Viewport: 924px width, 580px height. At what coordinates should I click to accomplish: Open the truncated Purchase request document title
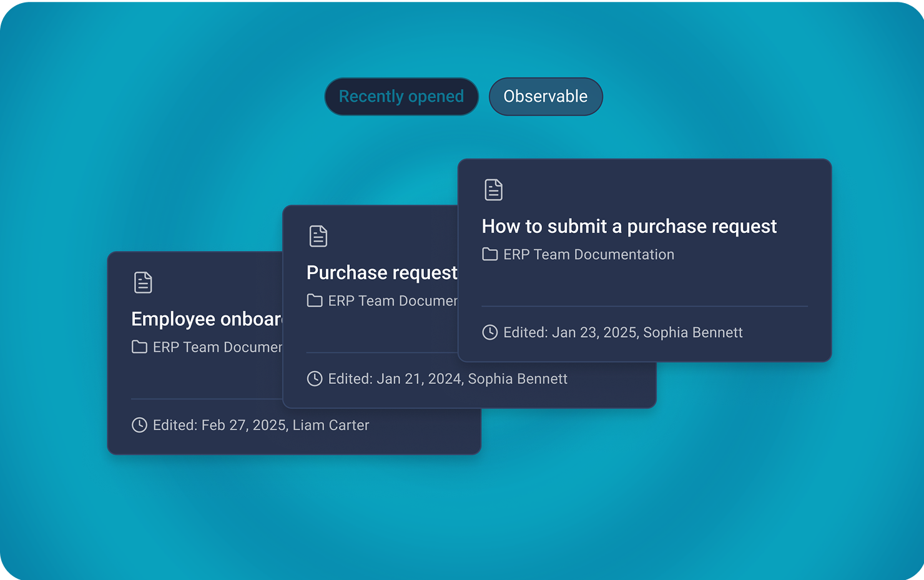pyautogui.click(x=381, y=273)
